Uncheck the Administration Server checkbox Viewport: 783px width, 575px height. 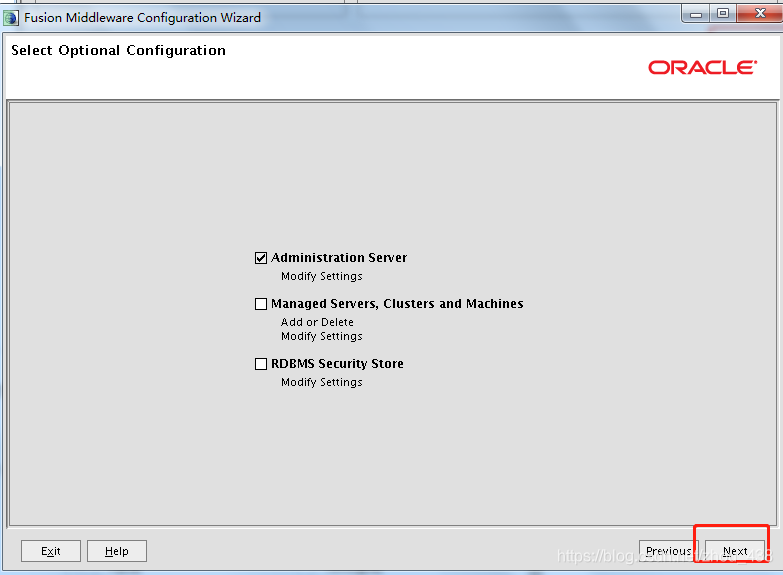point(261,258)
